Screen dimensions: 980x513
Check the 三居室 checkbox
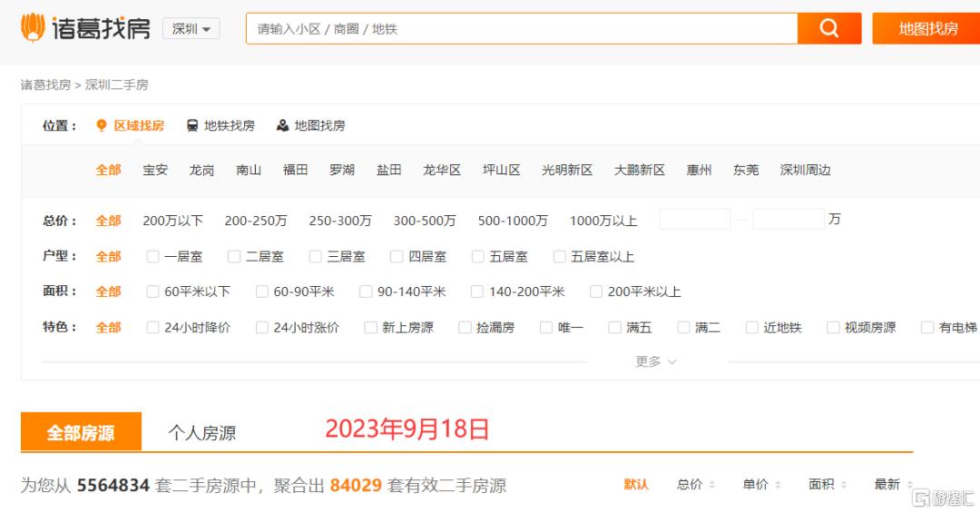(x=316, y=256)
